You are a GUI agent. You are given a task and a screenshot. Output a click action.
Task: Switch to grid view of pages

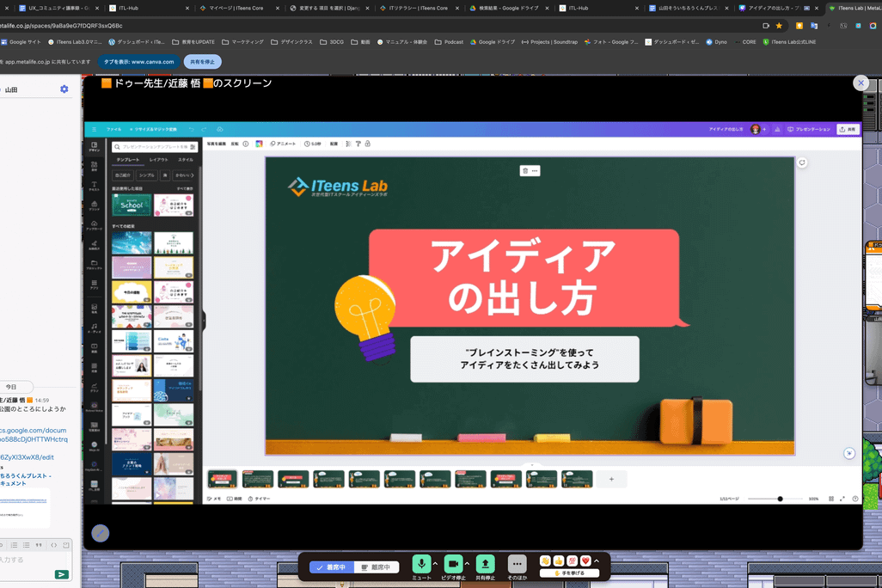831,499
